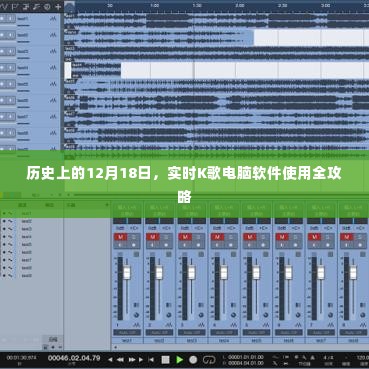Click the pan knob on mixer channel 2
Viewport: 369px width, 369px height.
(x=168, y=315)
